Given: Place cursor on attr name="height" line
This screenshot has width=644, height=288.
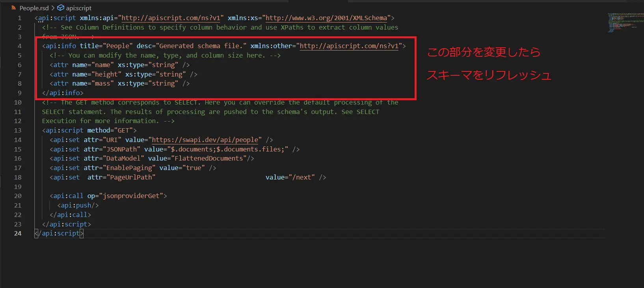Looking at the screenshot, I should point(123,74).
